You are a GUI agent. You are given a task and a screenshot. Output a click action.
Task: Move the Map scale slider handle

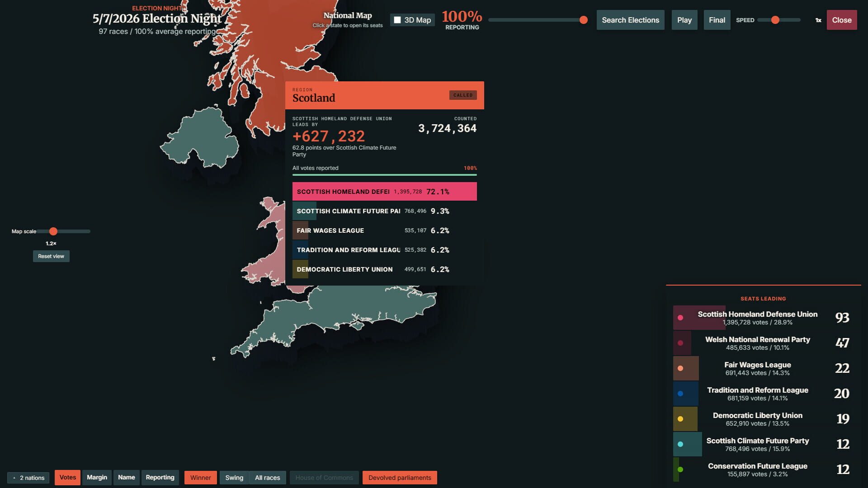pos(53,231)
